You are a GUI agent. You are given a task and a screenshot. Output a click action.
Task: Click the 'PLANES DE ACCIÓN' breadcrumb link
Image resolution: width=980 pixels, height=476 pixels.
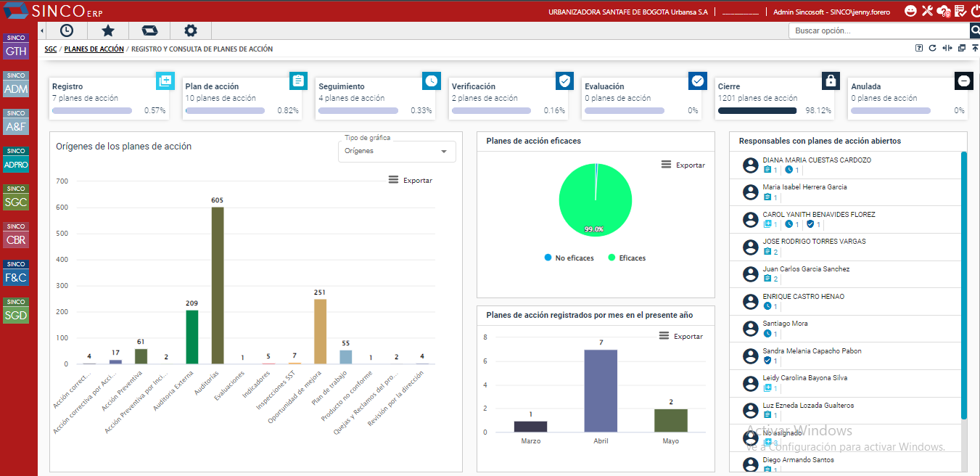[94, 49]
